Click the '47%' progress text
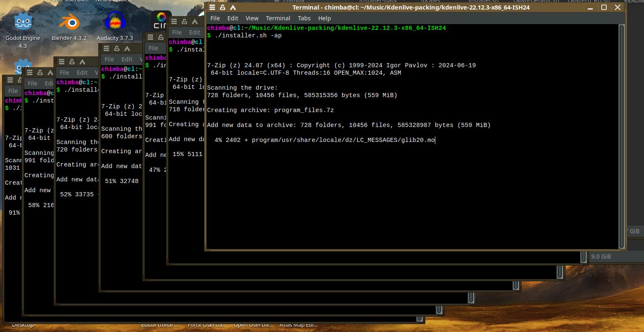 tap(155, 170)
